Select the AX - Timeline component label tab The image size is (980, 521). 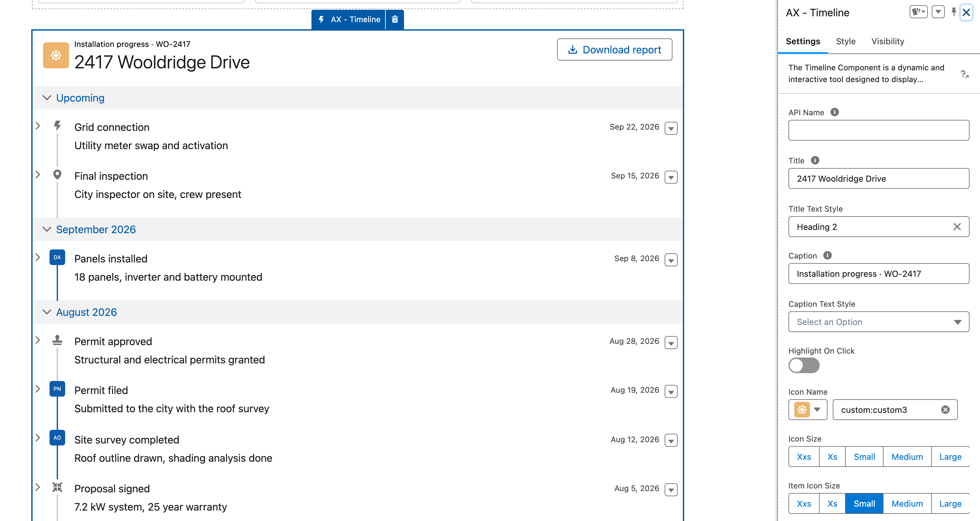pyautogui.click(x=349, y=20)
